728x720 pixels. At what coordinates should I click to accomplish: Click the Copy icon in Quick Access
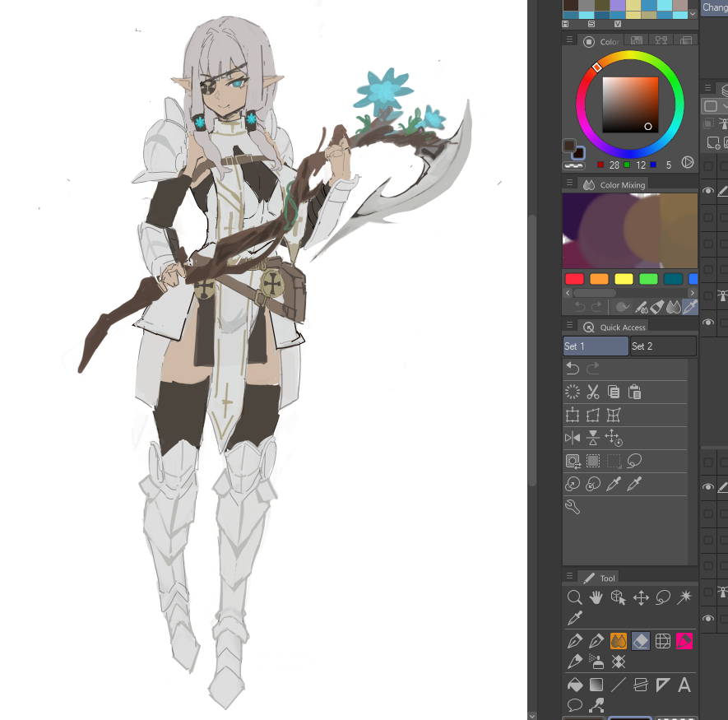coord(614,392)
